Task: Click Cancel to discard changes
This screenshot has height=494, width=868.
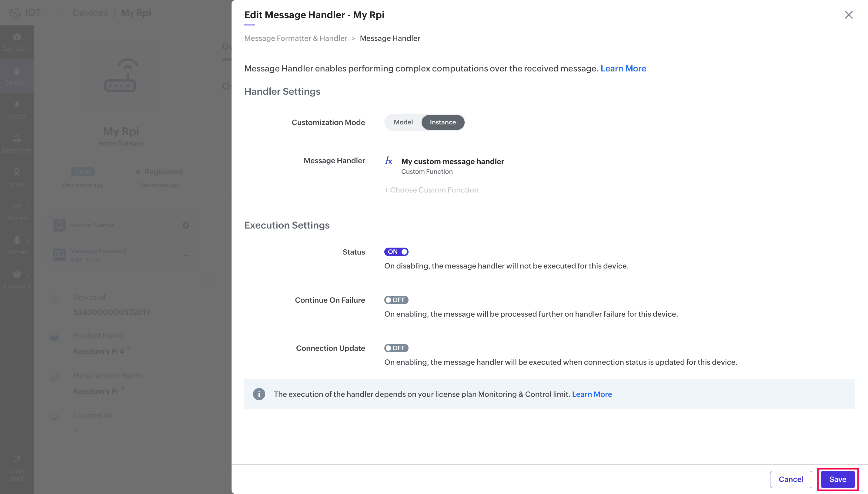Action: pyautogui.click(x=791, y=479)
